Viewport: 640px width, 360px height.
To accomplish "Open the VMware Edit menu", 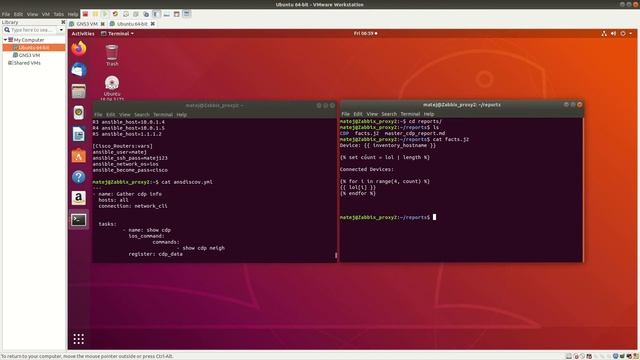I will [x=18, y=14].
